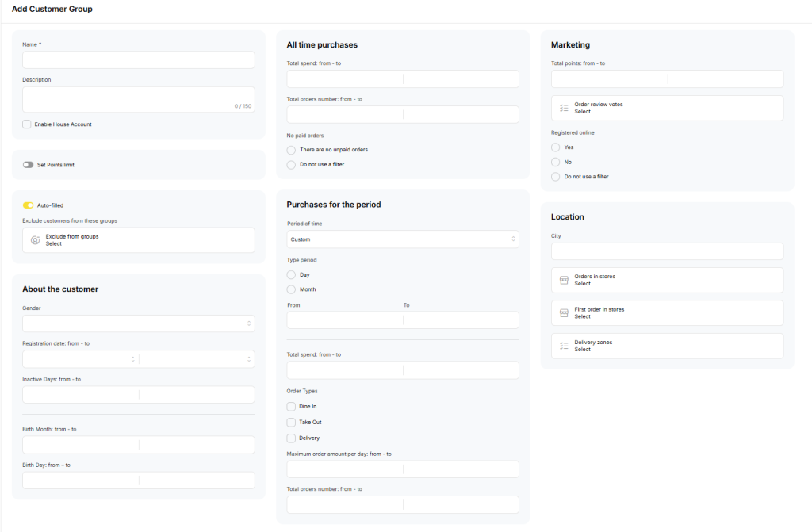This screenshot has width=812, height=532.
Task: Click period Total spend 'from' field
Action: coord(345,370)
